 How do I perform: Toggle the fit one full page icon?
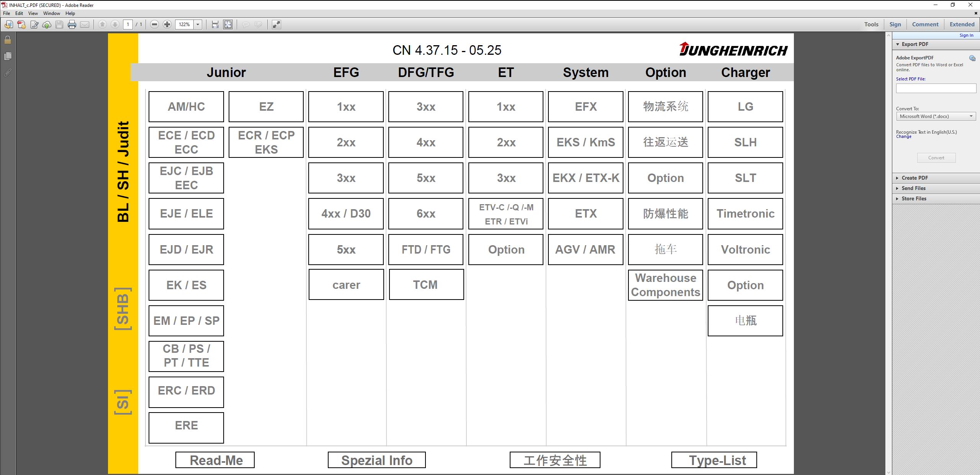[x=228, y=25]
